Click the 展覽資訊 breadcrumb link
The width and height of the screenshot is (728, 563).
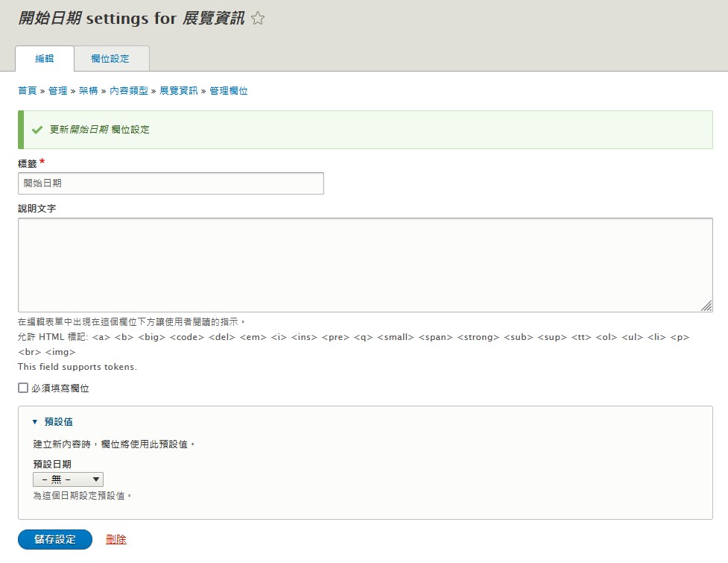click(179, 91)
